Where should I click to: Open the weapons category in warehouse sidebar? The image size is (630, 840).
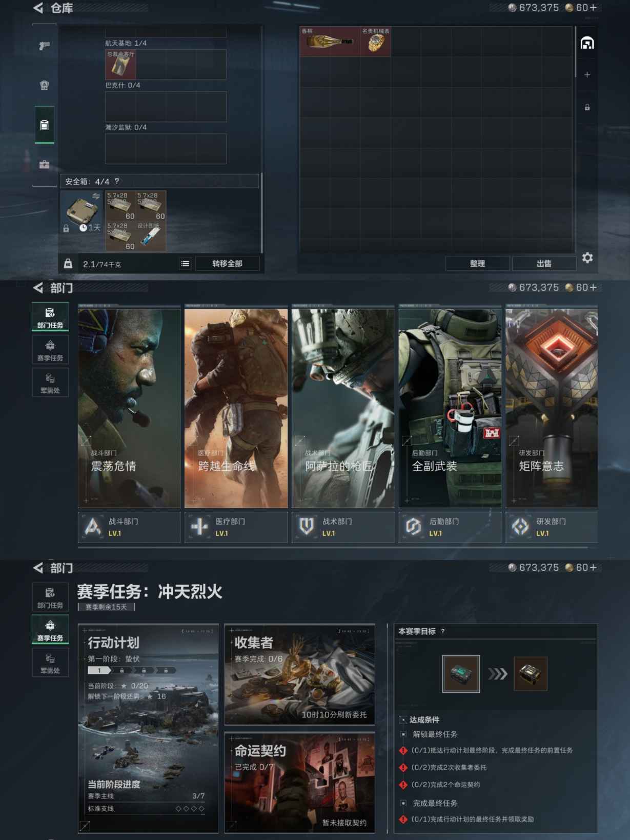pos(45,46)
